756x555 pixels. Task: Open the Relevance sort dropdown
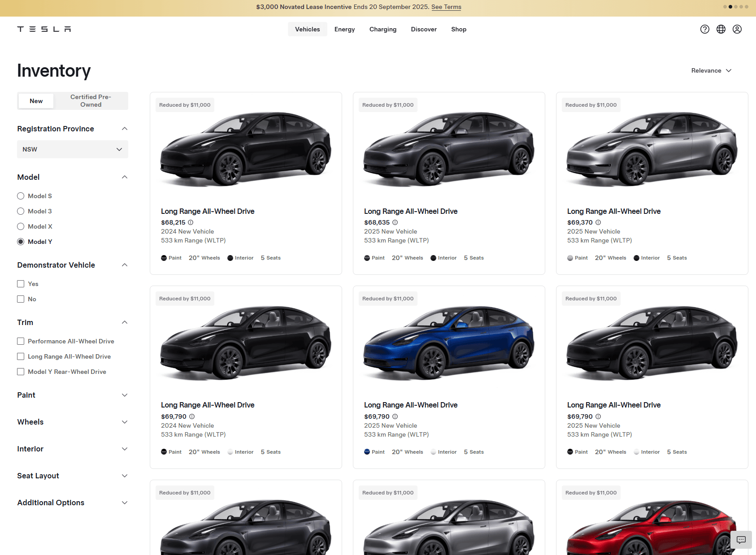pos(711,70)
